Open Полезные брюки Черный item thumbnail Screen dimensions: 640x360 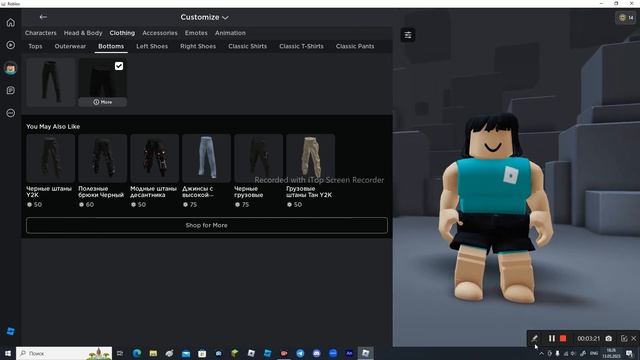click(x=102, y=158)
